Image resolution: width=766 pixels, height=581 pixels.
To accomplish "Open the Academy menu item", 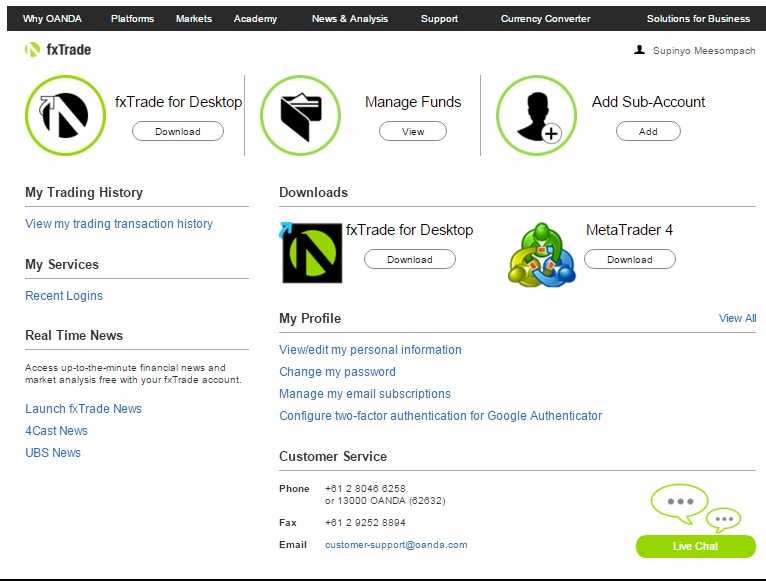I will [255, 19].
